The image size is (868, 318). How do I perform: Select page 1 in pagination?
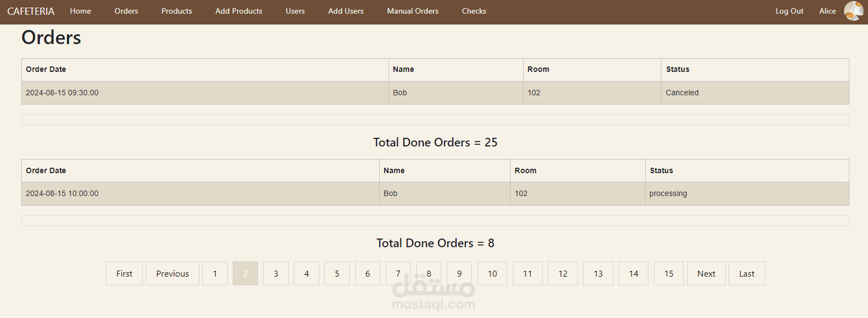(215, 273)
